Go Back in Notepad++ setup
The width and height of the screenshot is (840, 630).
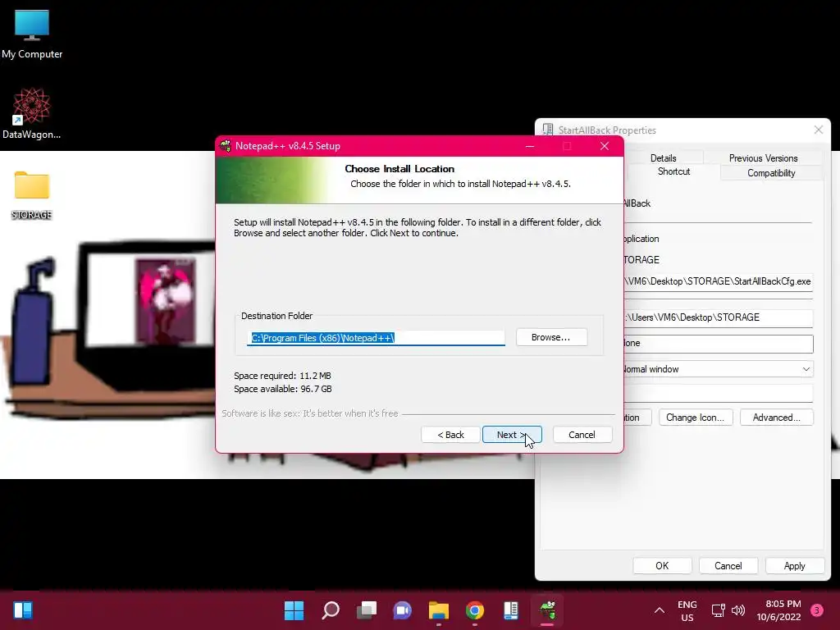[450, 435]
